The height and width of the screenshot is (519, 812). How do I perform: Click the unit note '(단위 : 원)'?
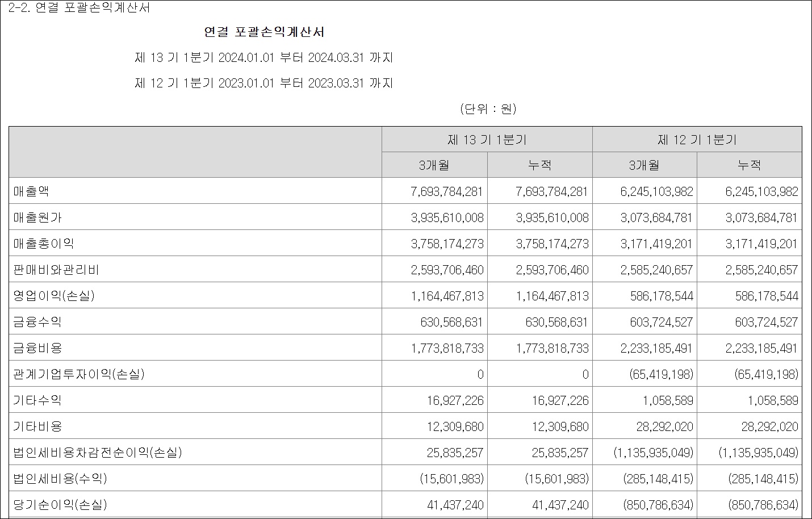(488, 108)
